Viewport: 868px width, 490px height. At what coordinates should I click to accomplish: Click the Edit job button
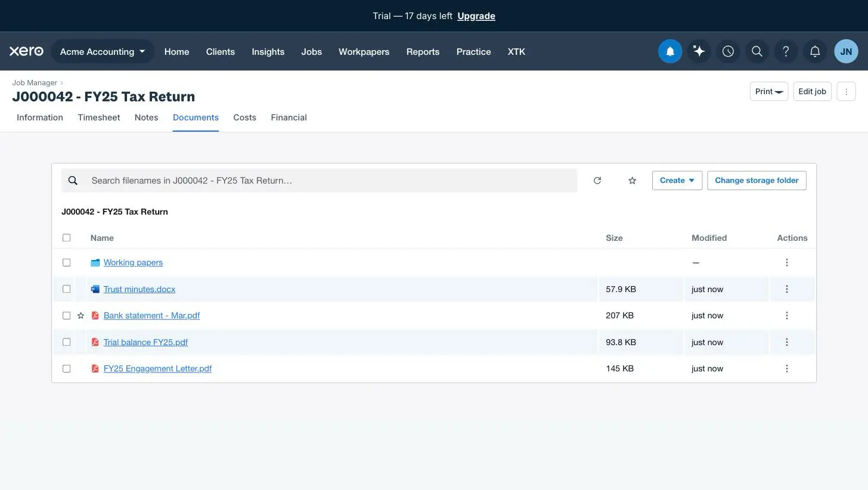coord(812,91)
